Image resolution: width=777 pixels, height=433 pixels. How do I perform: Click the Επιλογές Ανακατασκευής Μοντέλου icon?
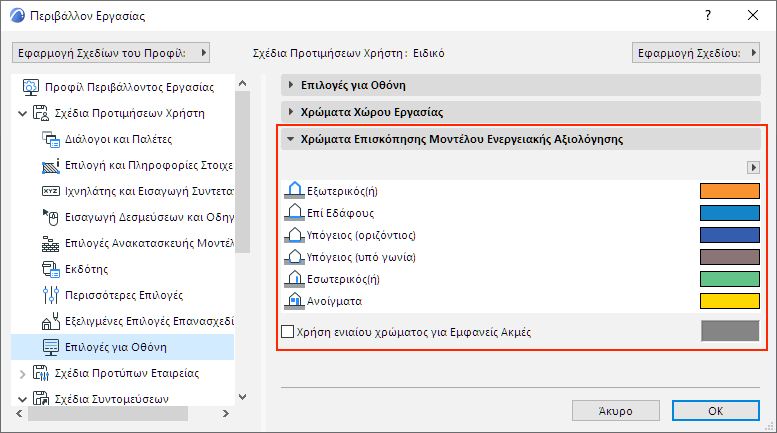[51, 243]
